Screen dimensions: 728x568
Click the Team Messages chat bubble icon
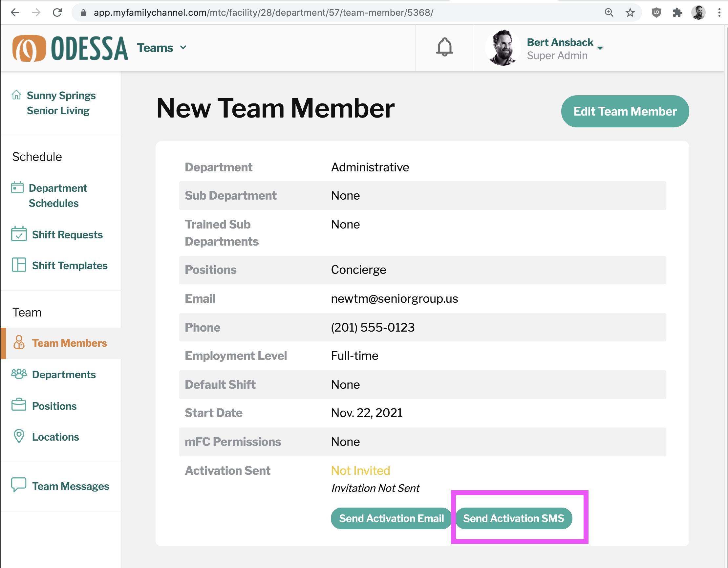tap(19, 485)
